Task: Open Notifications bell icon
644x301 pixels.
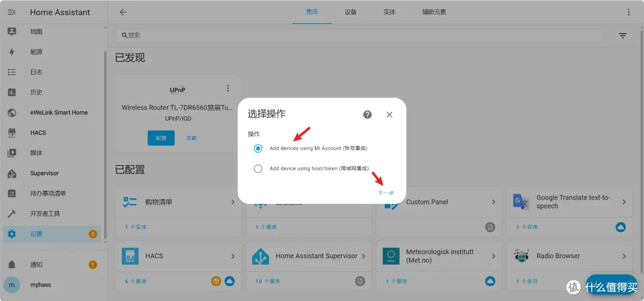Action: [12, 265]
